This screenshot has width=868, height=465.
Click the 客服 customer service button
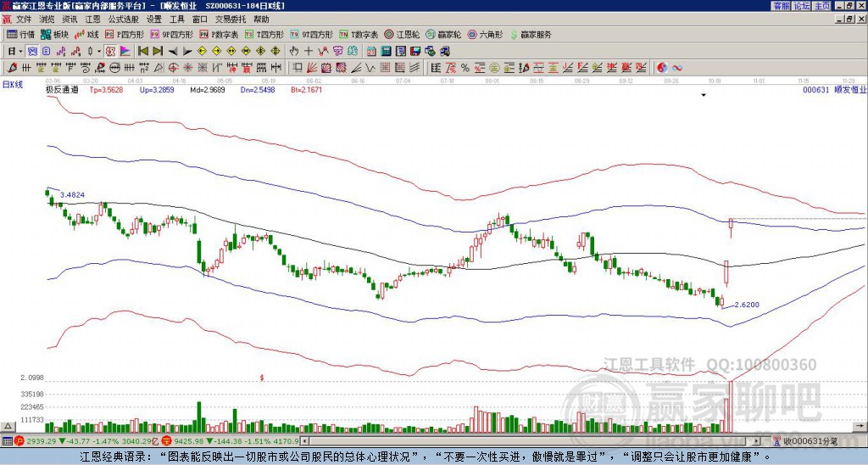tap(782, 6)
